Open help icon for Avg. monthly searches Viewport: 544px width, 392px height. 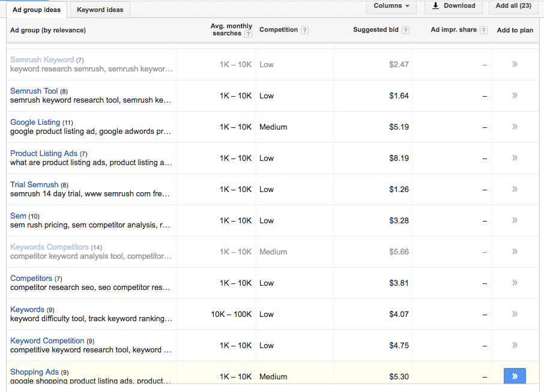pyautogui.click(x=248, y=34)
